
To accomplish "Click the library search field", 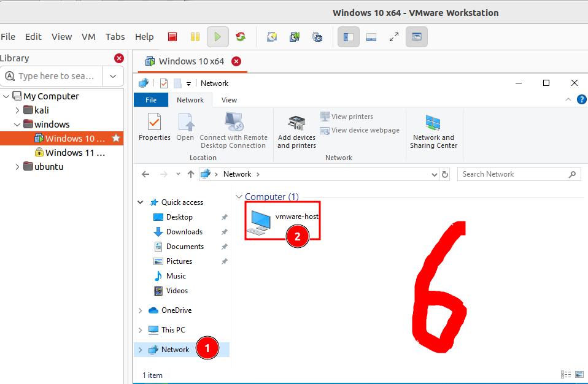I will click(52, 76).
